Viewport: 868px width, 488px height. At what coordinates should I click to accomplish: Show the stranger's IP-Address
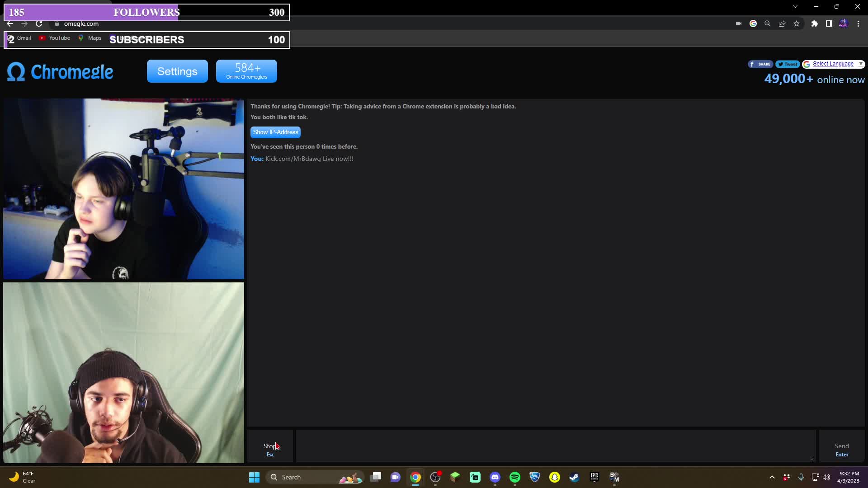tap(275, 132)
